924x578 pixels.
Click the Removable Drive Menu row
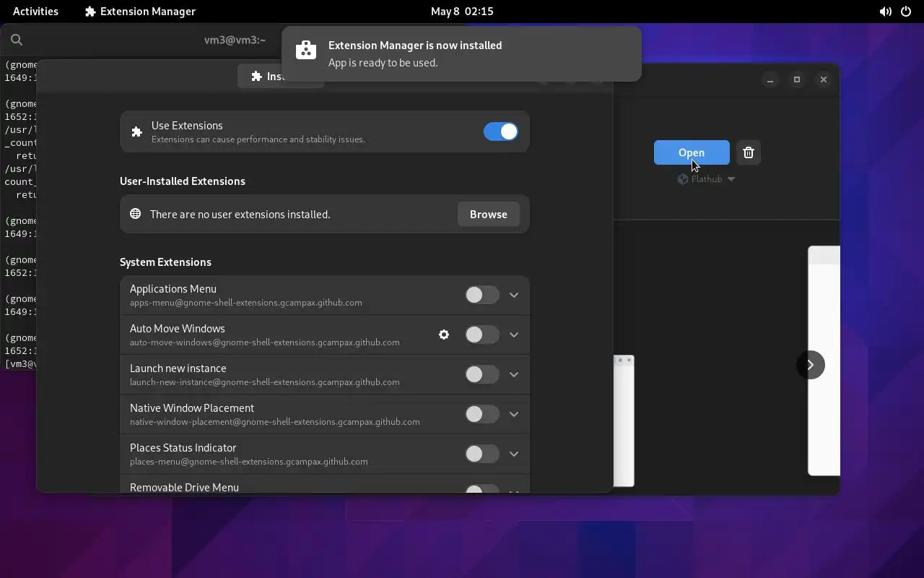pyautogui.click(x=325, y=484)
